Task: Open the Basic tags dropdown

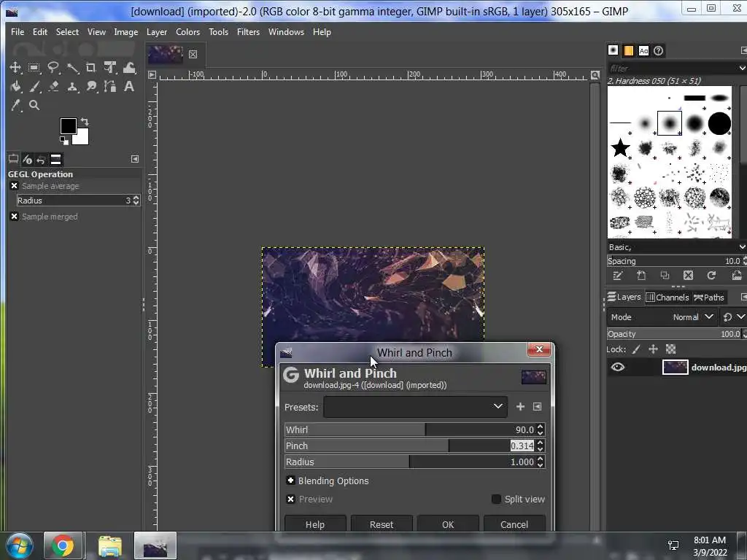Action: tap(742, 247)
